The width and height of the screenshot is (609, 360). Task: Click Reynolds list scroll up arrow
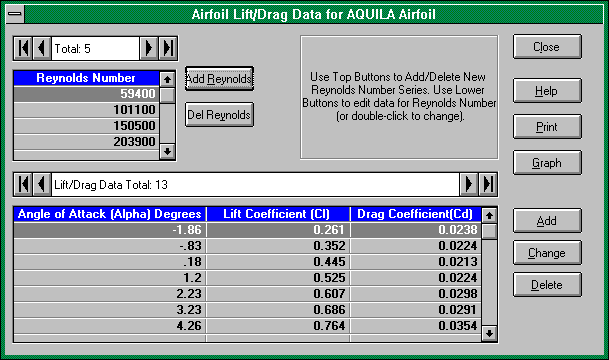coord(167,80)
